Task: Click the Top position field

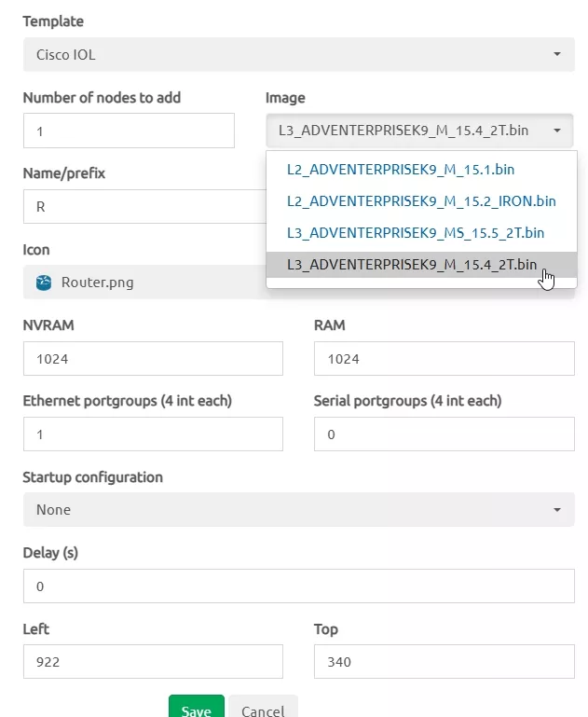Action: click(x=444, y=662)
